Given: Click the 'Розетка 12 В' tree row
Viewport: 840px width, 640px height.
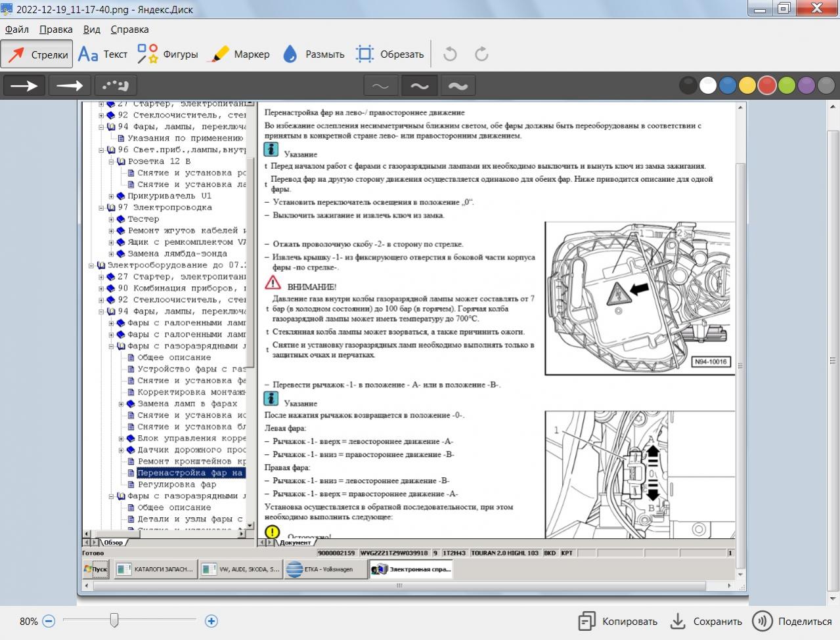Looking at the screenshot, I should tap(159, 161).
